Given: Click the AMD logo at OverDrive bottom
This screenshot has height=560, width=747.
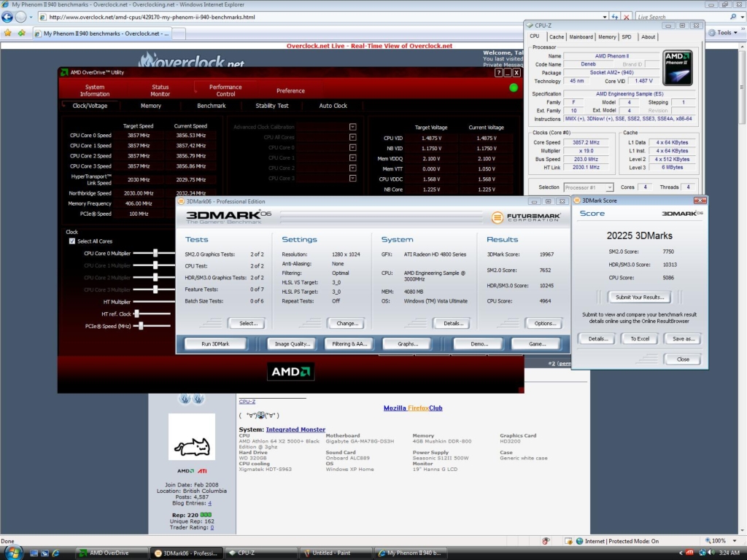Looking at the screenshot, I should tap(290, 371).
